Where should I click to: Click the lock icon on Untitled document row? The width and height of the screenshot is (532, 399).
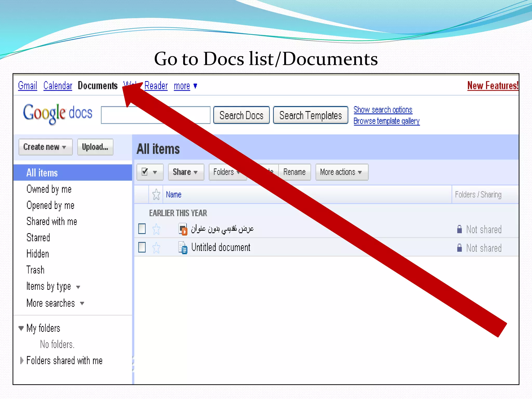(x=460, y=248)
